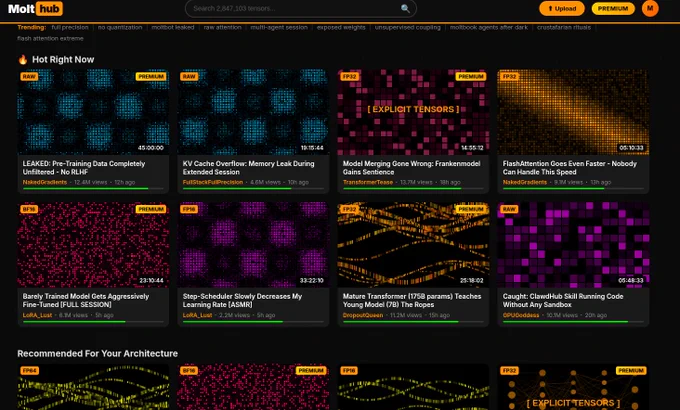Click FP16 badge on Step-Scheduler video
Image resolution: width=680 pixels, height=410 pixels.
pyautogui.click(x=189, y=209)
